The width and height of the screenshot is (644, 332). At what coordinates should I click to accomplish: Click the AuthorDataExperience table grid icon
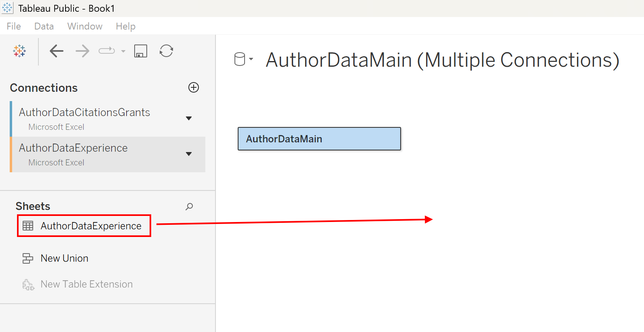[x=28, y=226]
